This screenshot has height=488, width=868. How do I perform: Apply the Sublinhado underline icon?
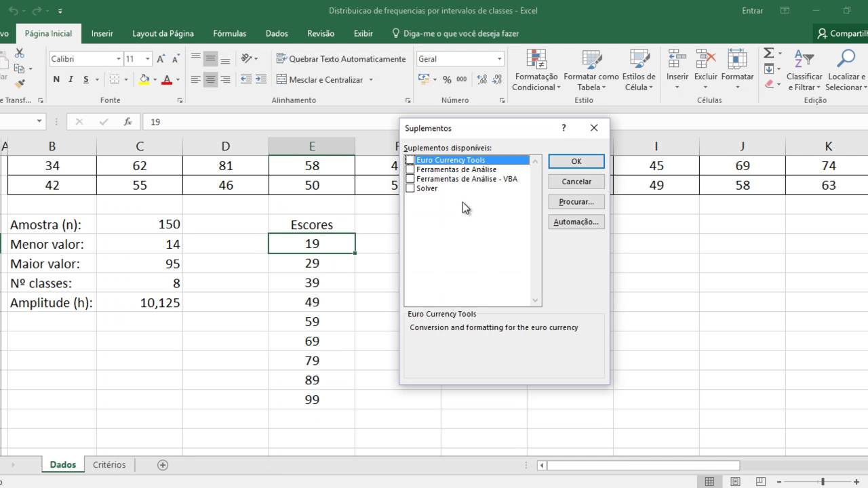(x=86, y=79)
